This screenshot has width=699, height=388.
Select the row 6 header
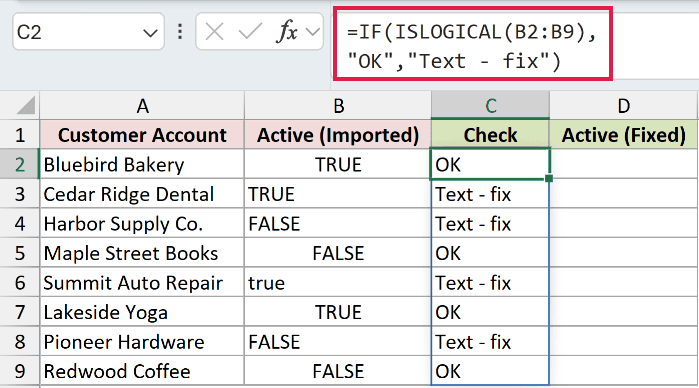pos(20,283)
